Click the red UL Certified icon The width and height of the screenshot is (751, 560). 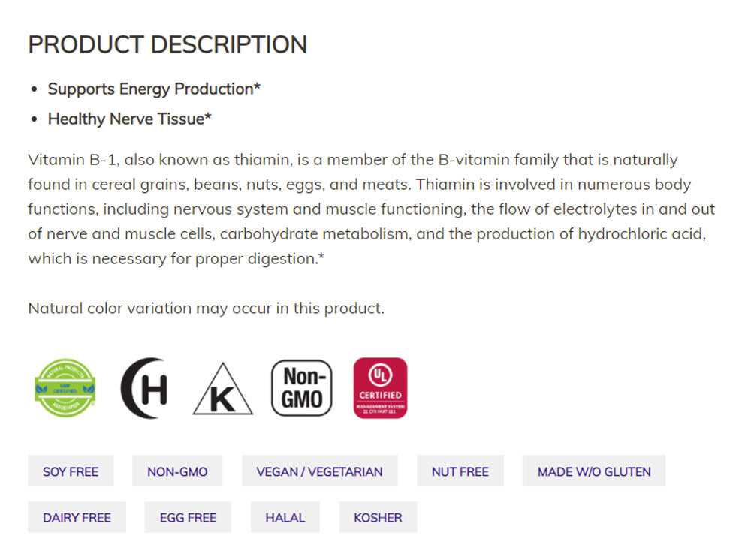(380, 388)
